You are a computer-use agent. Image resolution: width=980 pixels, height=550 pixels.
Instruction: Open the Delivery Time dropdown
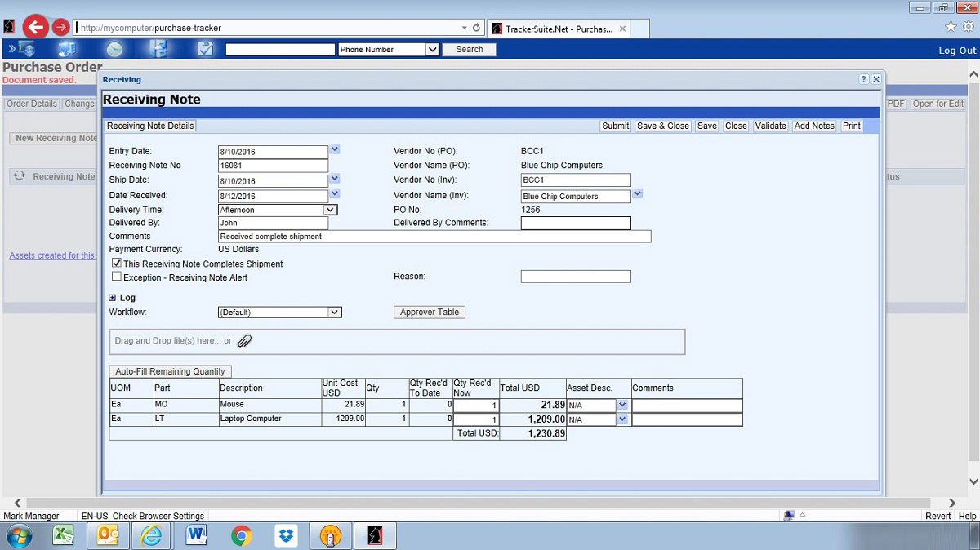[332, 210]
